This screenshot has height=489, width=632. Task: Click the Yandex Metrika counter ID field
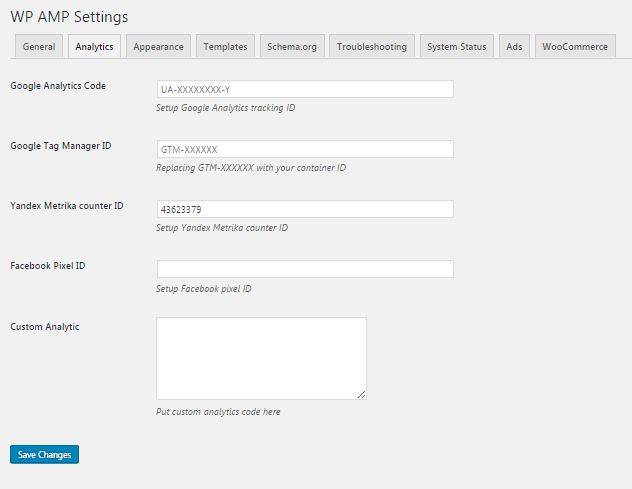pyautogui.click(x=305, y=209)
